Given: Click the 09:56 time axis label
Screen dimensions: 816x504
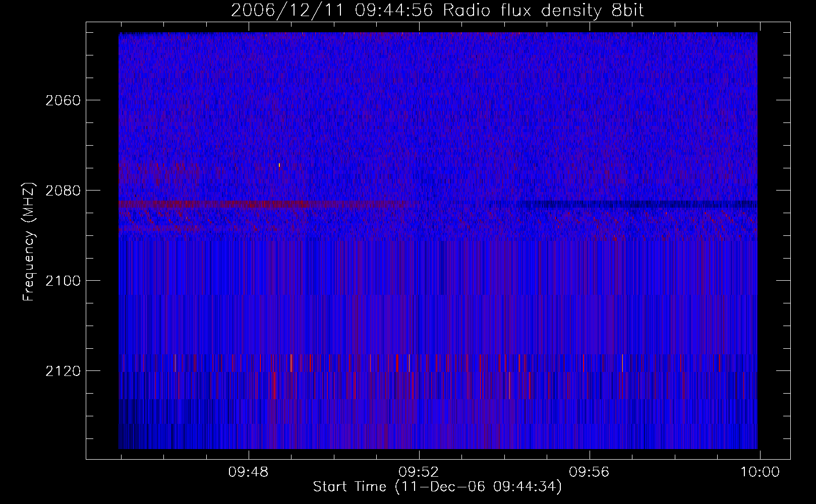Looking at the screenshot, I should [589, 472].
